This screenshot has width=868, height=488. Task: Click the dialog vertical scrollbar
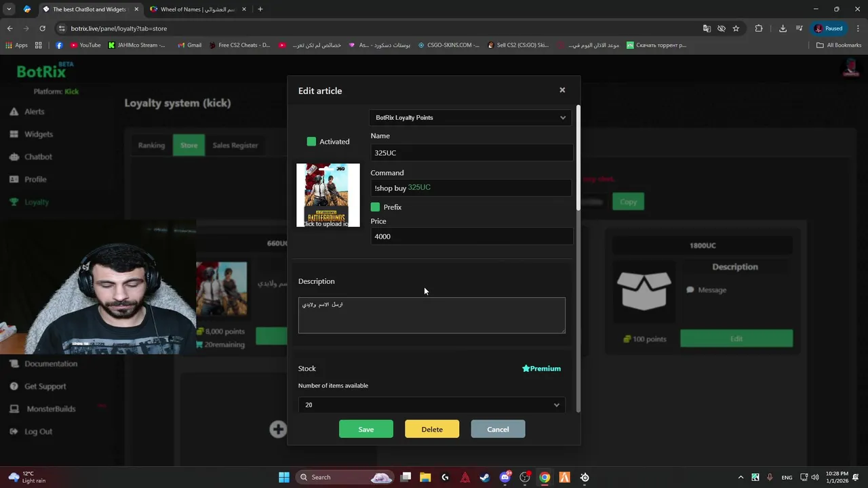coord(578,157)
